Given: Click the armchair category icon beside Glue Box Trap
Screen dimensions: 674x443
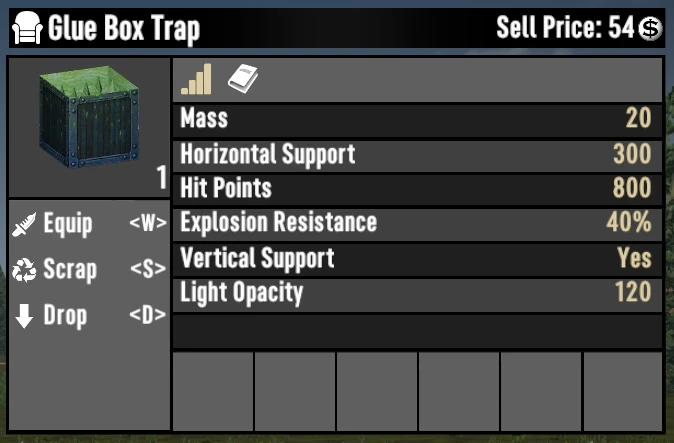Looking at the screenshot, I should pyautogui.click(x=27, y=28).
